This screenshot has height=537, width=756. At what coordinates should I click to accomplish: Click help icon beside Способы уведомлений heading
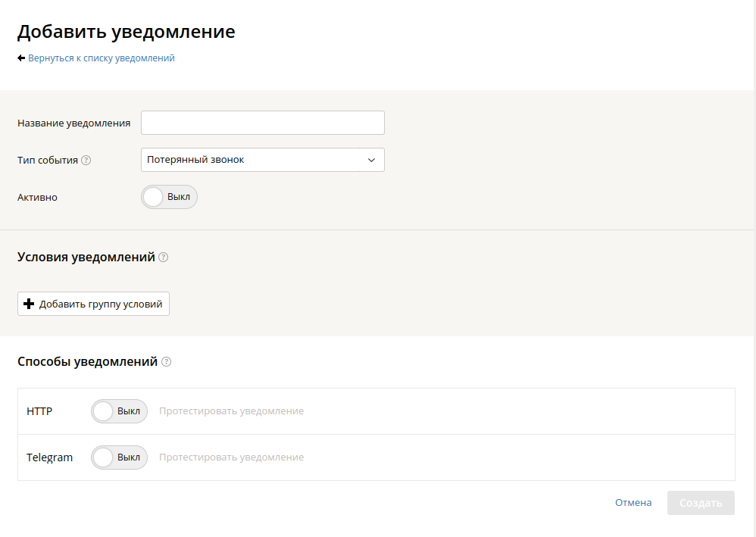coord(167,362)
